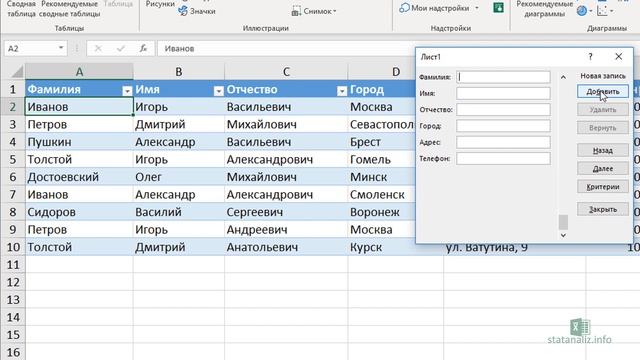The image size is (640, 360).
Task: Click the Закрыть button in form
Action: [x=602, y=209]
